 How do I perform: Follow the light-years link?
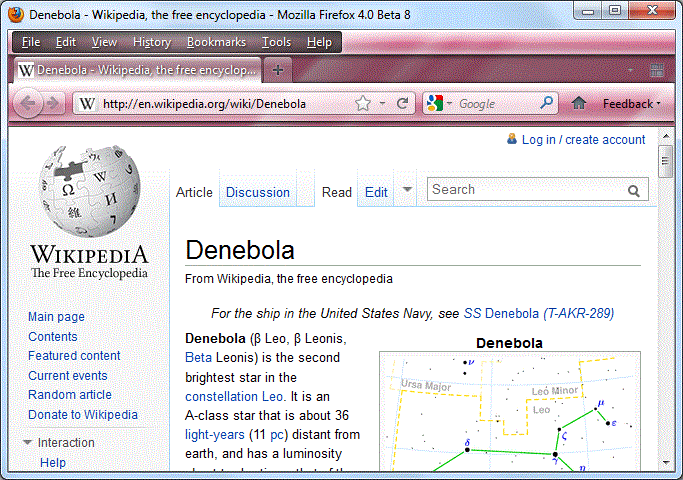tap(215, 435)
